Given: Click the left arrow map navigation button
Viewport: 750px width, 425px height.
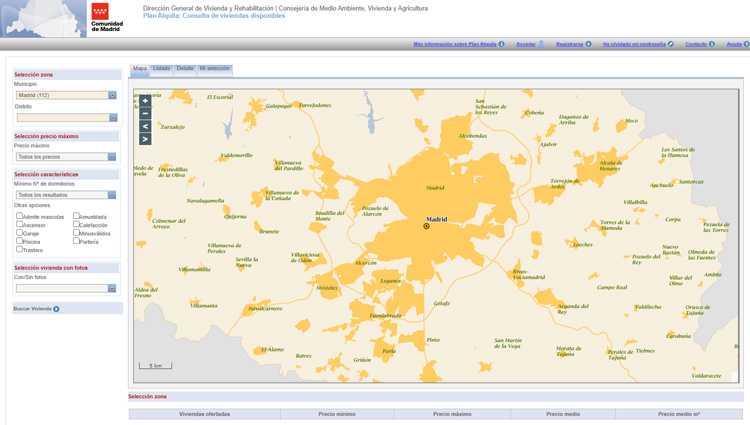Looking at the screenshot, I should 145,127.
